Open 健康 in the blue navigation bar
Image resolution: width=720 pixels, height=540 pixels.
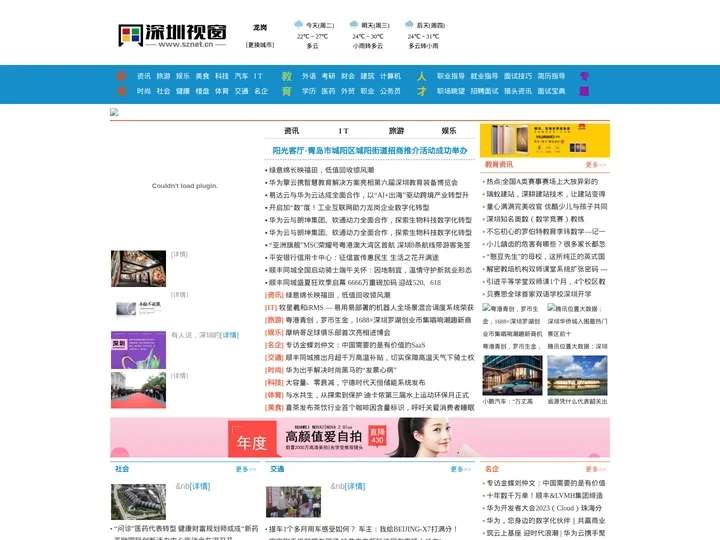[183, 91]
